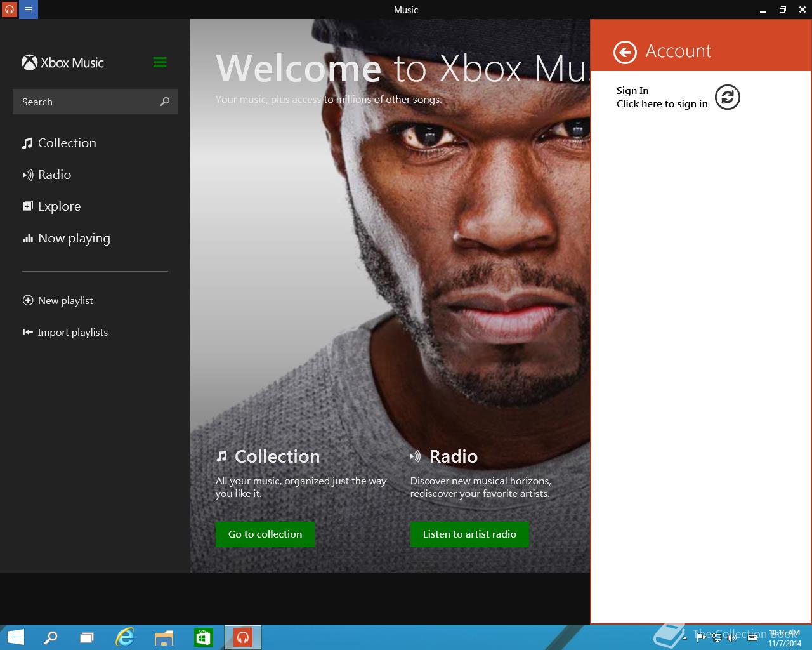Image resolution: width=812 pixels, height=650 pixels.
Task: Click the Radio heading on welcome page
Action: point(454,456)
